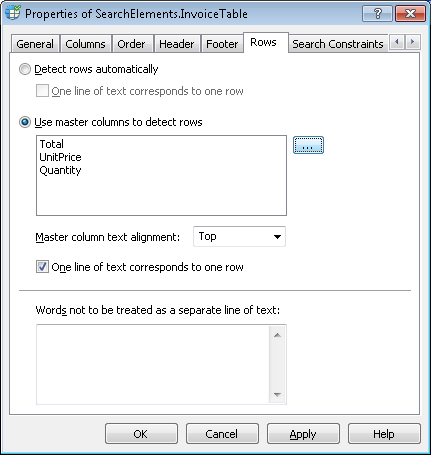Confirm with the OK button
Screen dimensions: 431x455
click(141, 434)
